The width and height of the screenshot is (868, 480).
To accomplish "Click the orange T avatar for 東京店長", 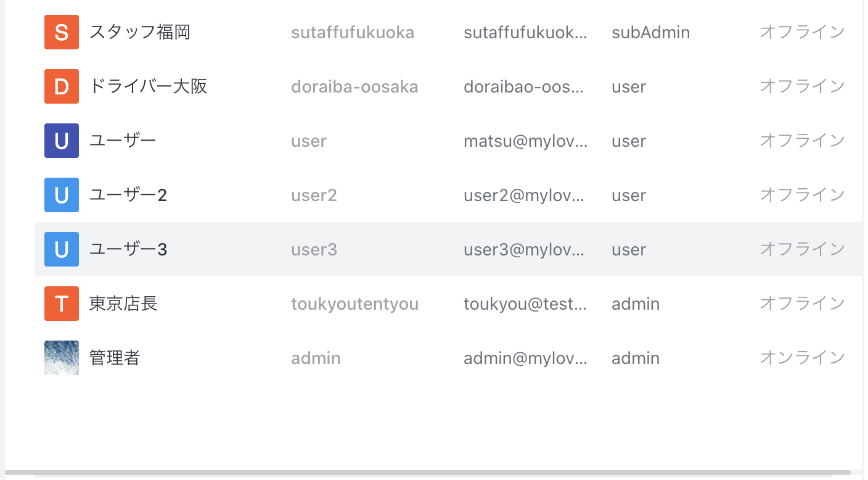I will (62, 304).
